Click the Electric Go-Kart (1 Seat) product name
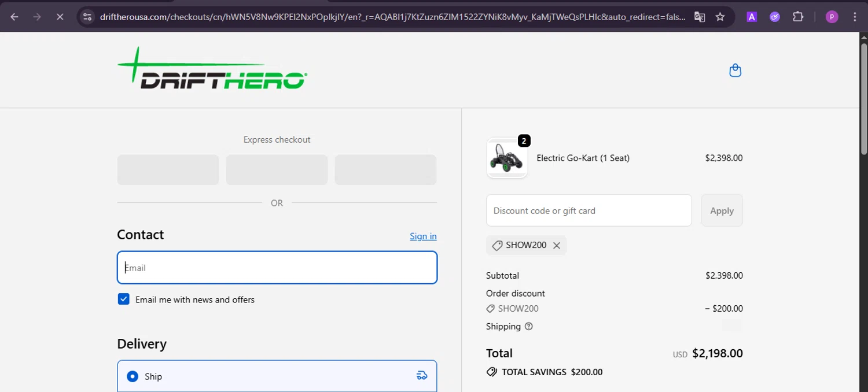868x392 pixels. [x=583, y=158]
